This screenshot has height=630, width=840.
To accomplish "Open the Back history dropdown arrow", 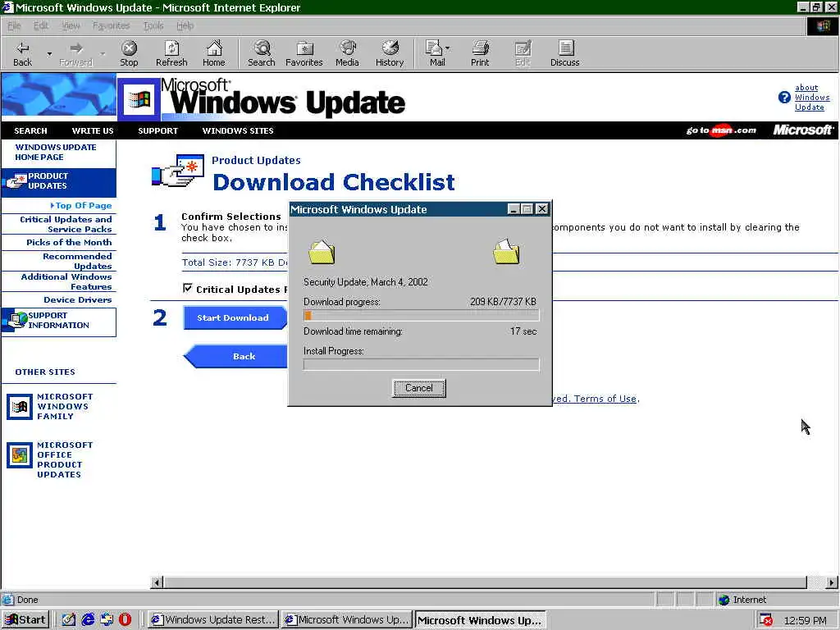I will coord(49,53).
